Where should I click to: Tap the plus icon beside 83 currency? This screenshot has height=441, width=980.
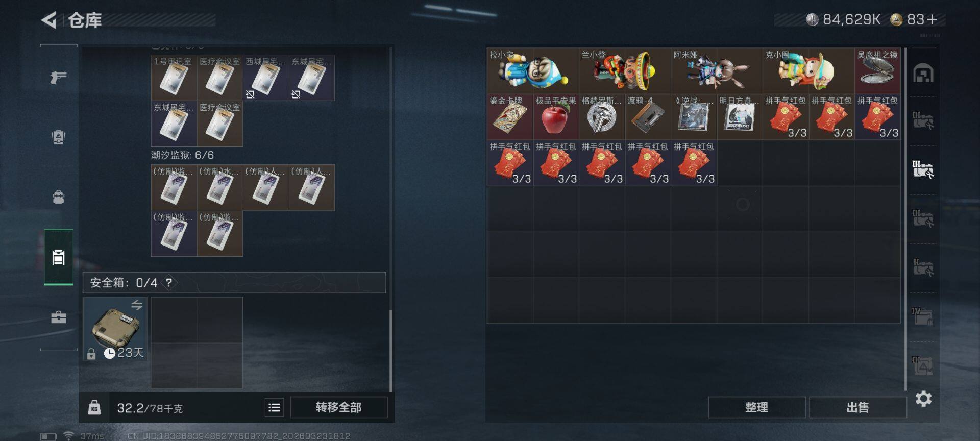point(933,19)
